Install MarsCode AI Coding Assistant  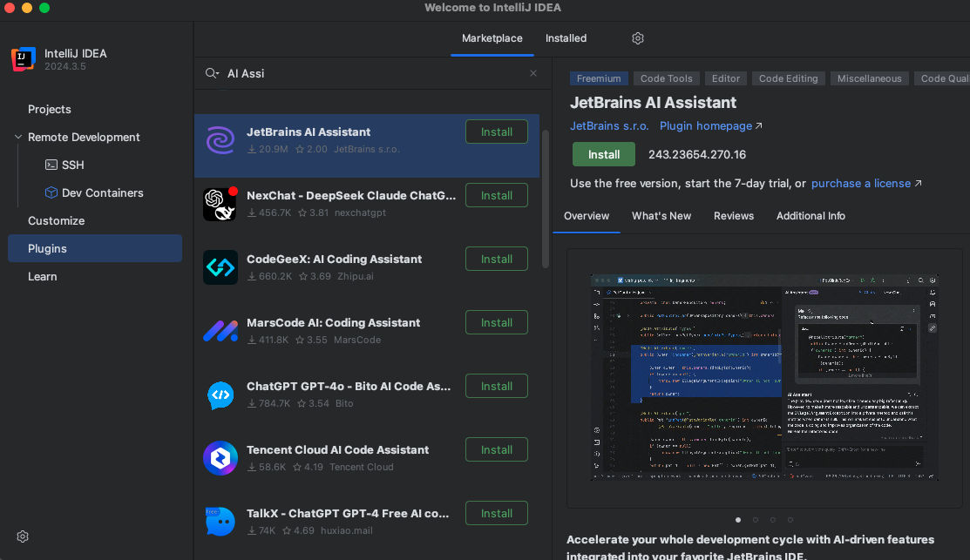click(497, 322)
